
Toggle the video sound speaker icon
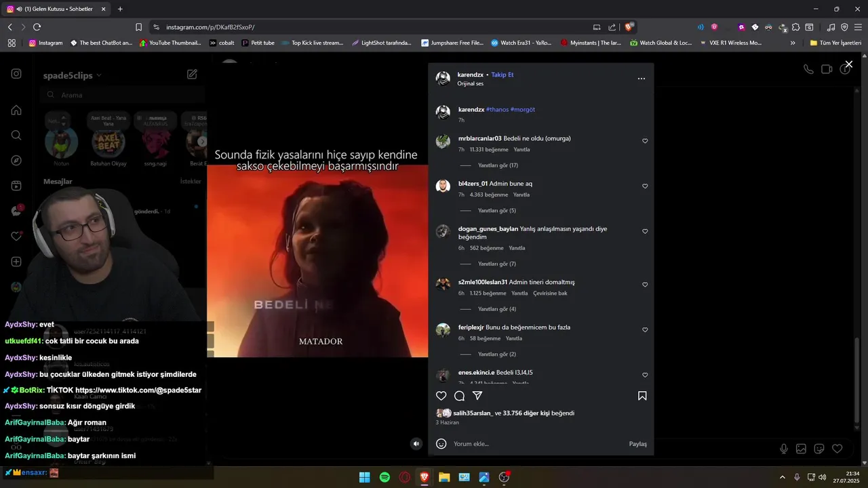416,444
